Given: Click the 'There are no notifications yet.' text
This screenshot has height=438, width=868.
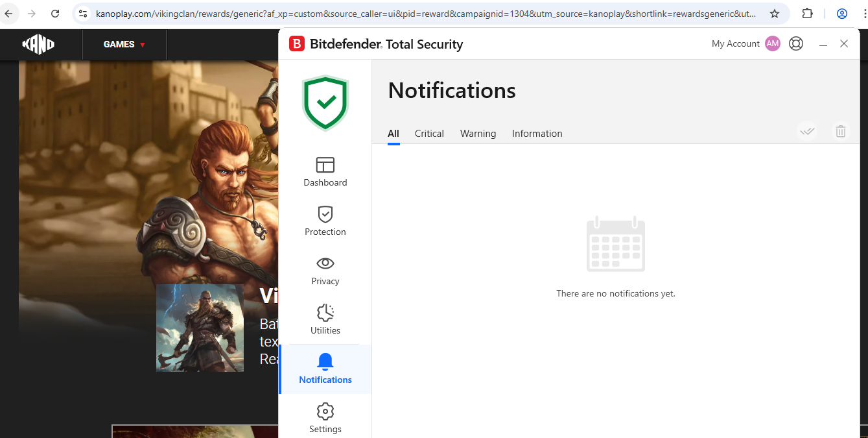Looking at the screenshot, I should tap(616, 293).
